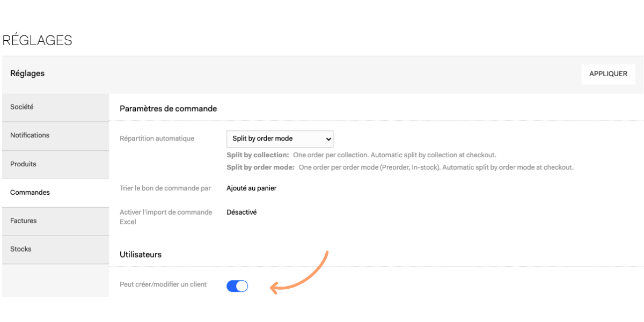Go to the Factures tab
The height and width of the screenshot is (322, 644).
[x=55, y=221]
